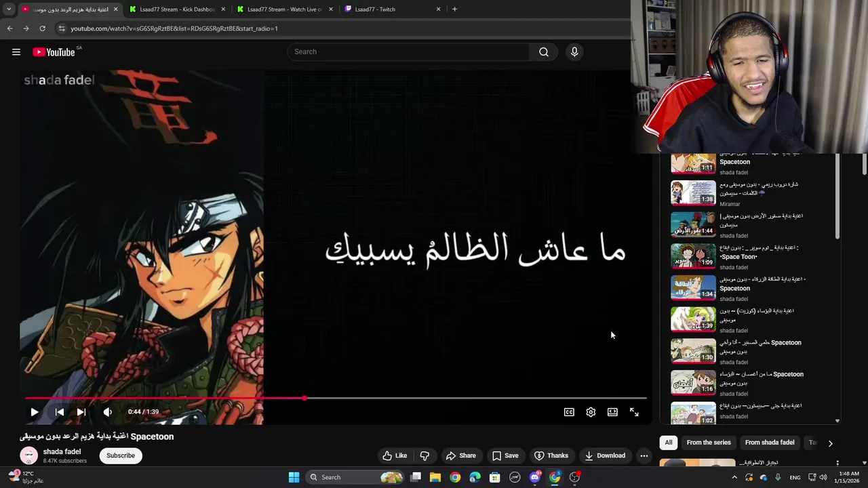Subscribe to the shada fadel channel
Viewport: 868px width, 488px height.
[121, 455]
